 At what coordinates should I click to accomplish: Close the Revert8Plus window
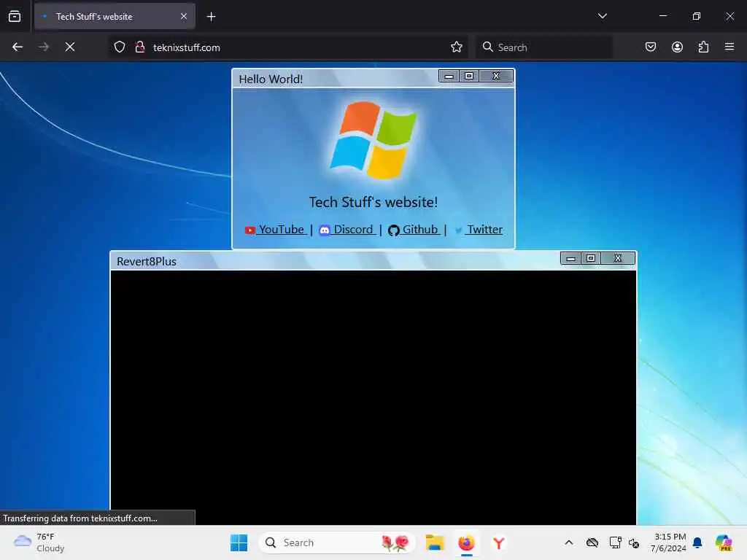(x=618, y=259)
